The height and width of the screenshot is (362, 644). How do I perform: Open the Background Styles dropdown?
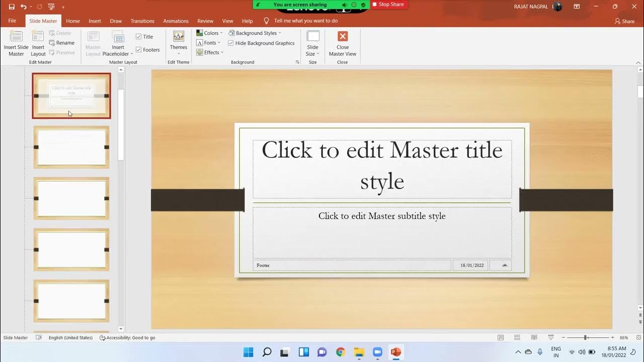pos(255,33)
